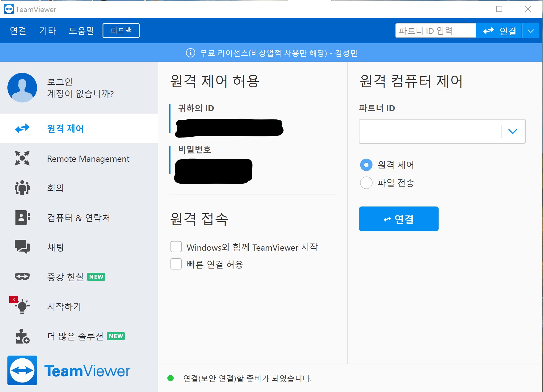
Task: Open the 연결 menu
Action: (18, 31)
